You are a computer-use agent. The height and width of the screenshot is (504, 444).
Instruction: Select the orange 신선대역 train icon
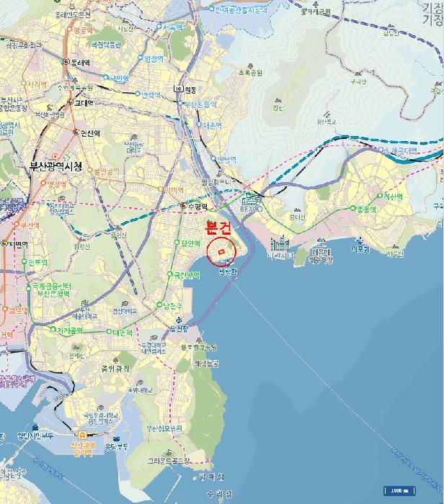click(x=82, y=436)
